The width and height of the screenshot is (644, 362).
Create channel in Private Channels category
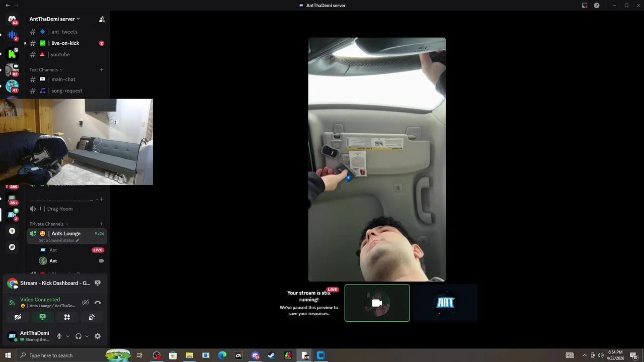(x=102, y=224)
